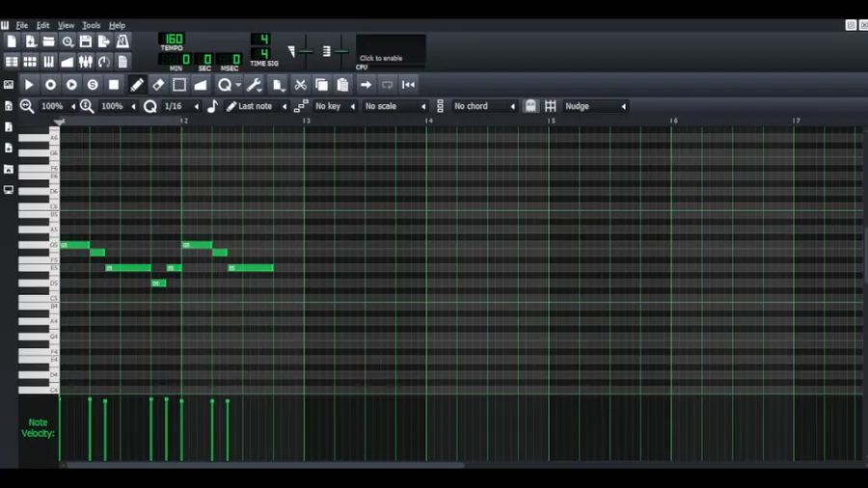Click the time signature numerator
Screen dimensions: 868x488
(260, 39)
